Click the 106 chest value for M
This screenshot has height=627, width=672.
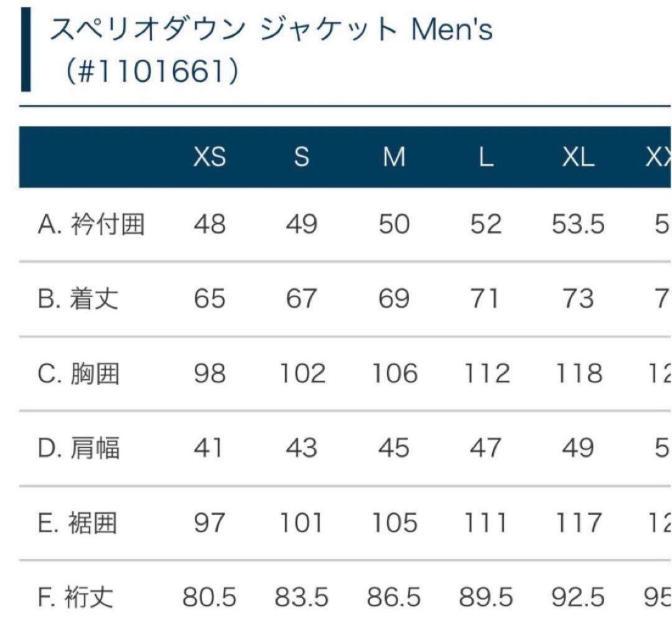pos(394,374)
